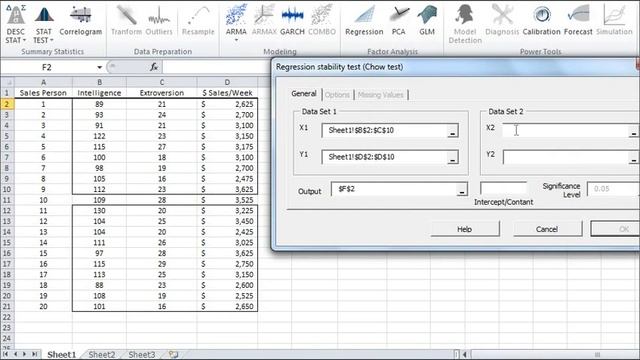This screenshot has height=360, width=640.
Task: Click the fx insert function icon
Action: pyautogui.click(x=154, y=67)
